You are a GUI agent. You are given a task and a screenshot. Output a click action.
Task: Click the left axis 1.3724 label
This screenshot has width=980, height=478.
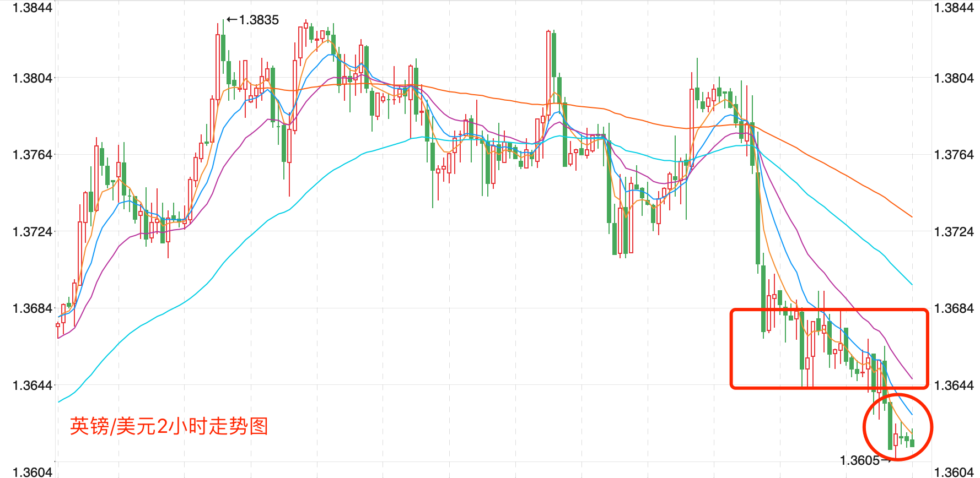33,232
